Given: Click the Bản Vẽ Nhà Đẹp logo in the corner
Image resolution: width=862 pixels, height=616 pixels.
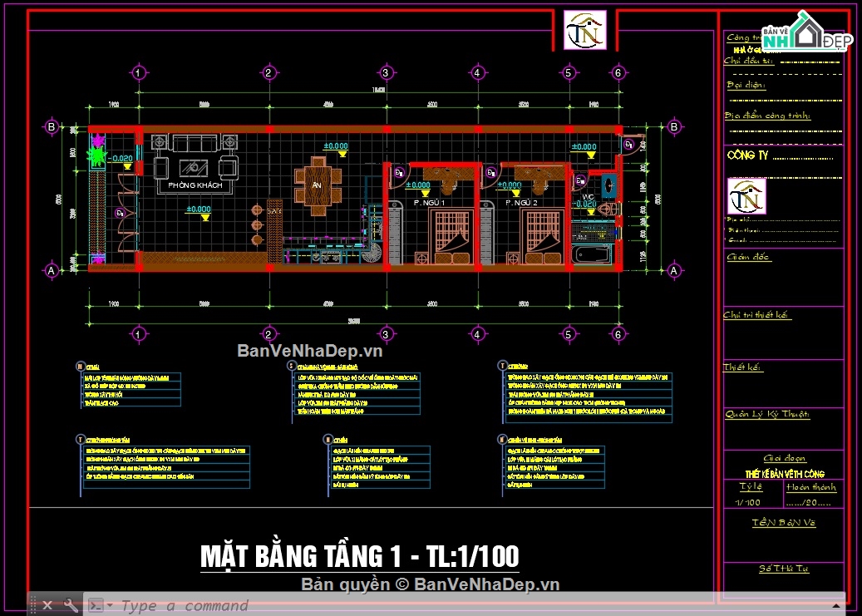Looking at the screenshot, I should coord(807,33).
